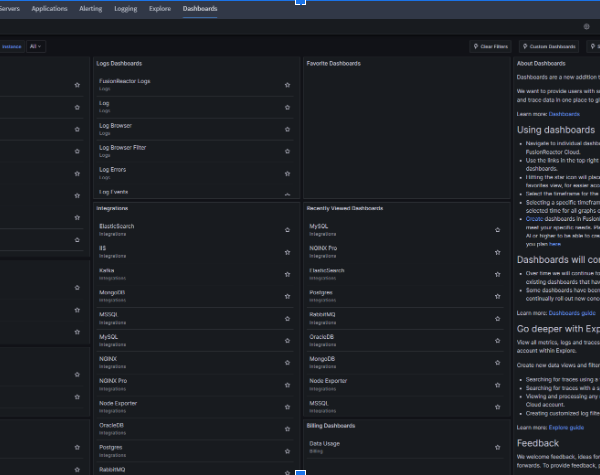Open MySQL in Recently Viewed Dashboards
This screenshot has height=475, width=600.
pyautogui.click(x=318, y=226)
